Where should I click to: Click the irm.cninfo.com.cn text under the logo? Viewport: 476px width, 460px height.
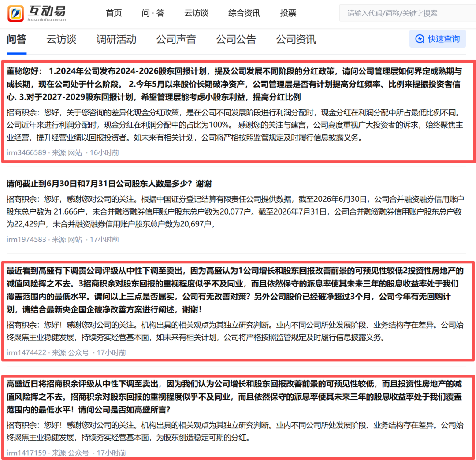(x=47, y=19)
